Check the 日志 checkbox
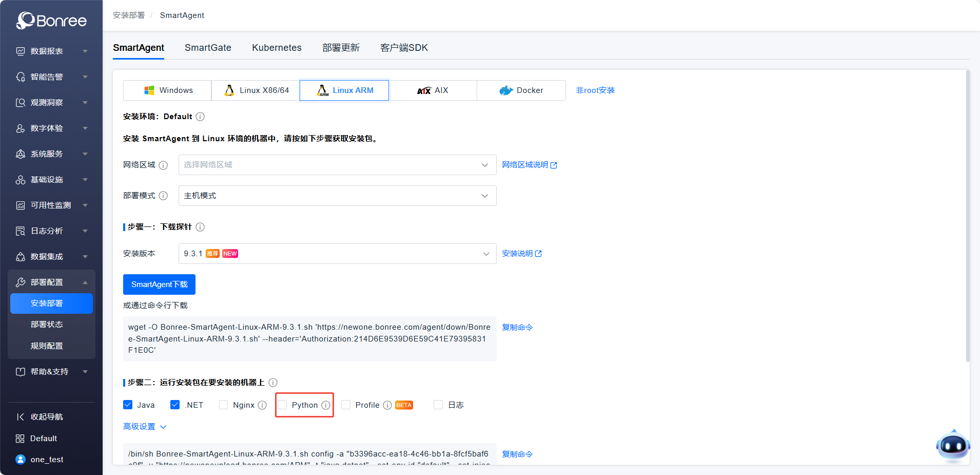This screenshot has width=980, height=475. pyautogui.click(x=438, y=405)
